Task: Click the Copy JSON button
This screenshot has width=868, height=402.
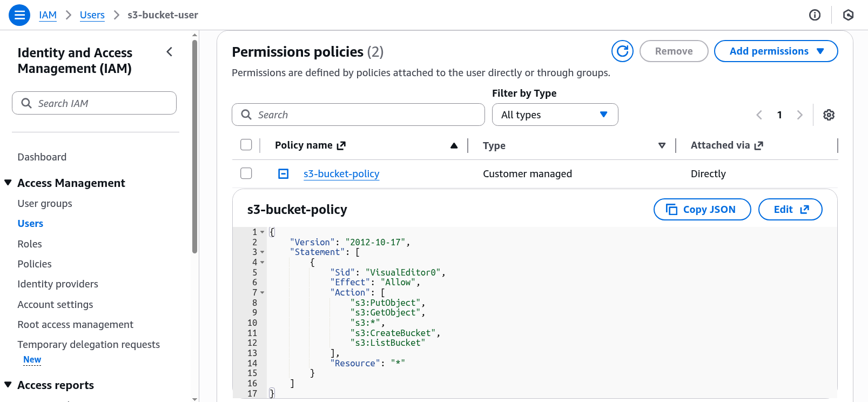Action: [x=702, y=210]
